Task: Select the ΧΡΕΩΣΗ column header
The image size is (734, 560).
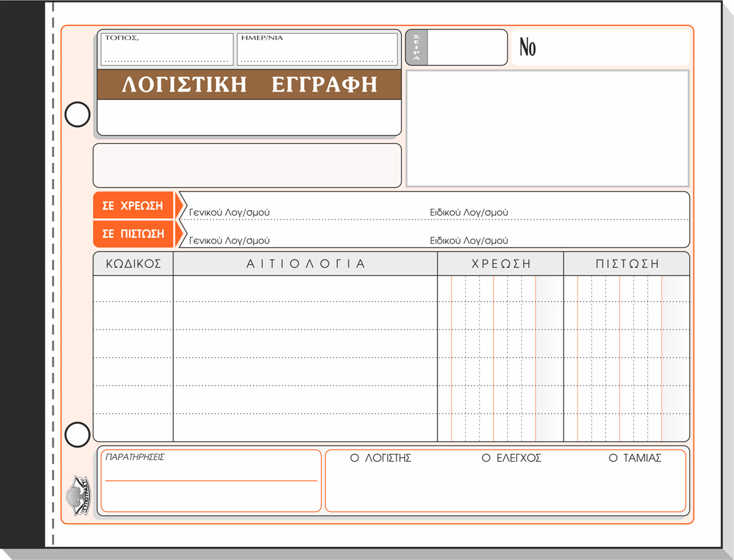Action: (x=500, y=264)
